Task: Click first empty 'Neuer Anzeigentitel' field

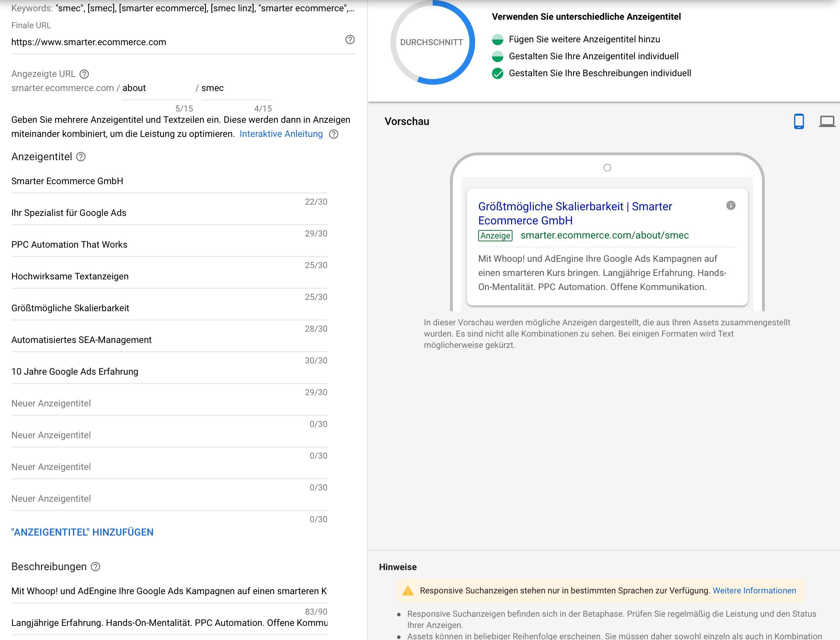Action: tap(169, 403)
